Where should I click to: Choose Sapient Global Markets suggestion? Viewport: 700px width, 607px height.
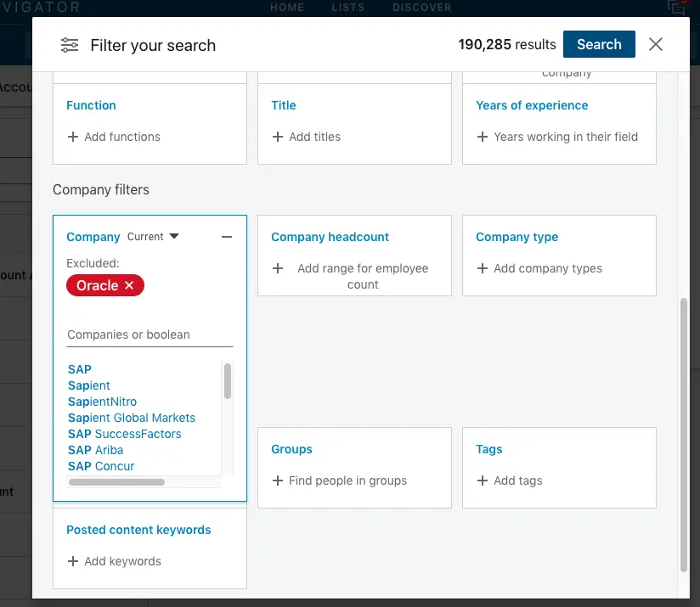[132, 418]
